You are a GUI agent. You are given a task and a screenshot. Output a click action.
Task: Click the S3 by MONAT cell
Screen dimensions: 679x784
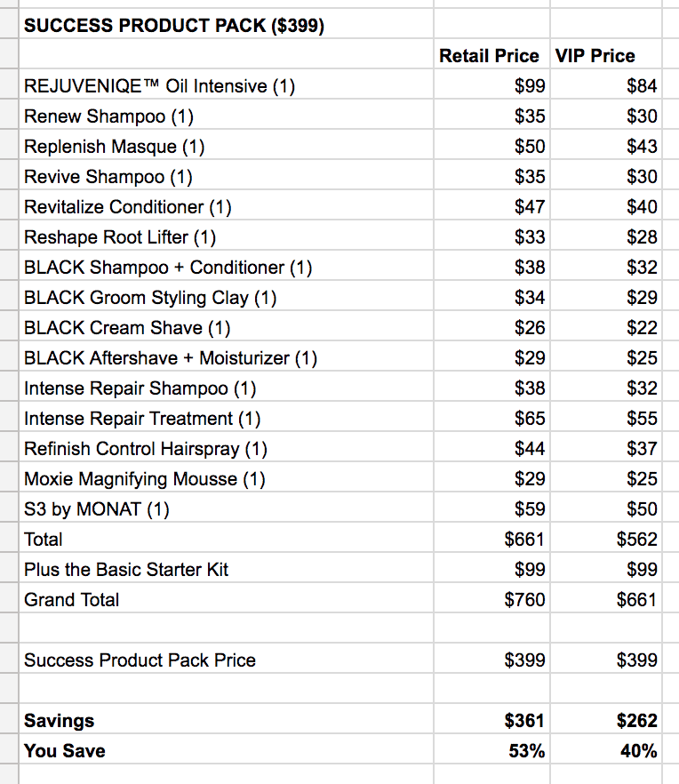point(96,509)
